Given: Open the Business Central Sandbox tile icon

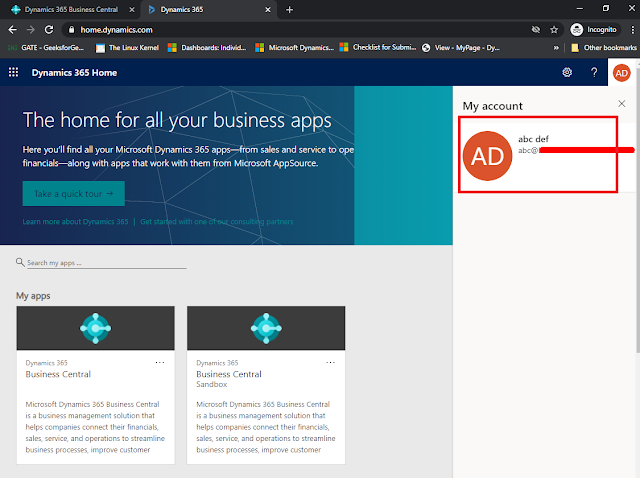Looking at the screenshot, I should tap(266, 328).
